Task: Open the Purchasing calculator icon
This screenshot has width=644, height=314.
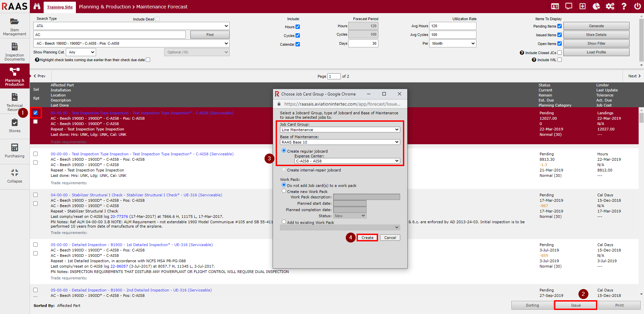Action: click(14, 150)
